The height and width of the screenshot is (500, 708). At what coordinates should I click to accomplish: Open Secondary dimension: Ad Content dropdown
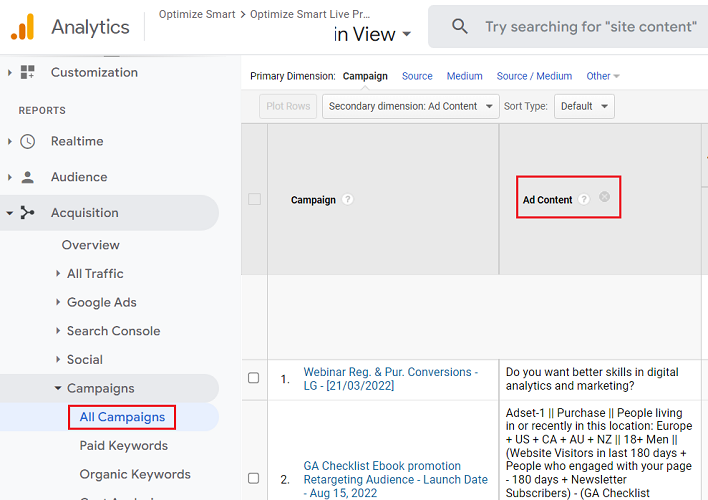pos(410,106)
